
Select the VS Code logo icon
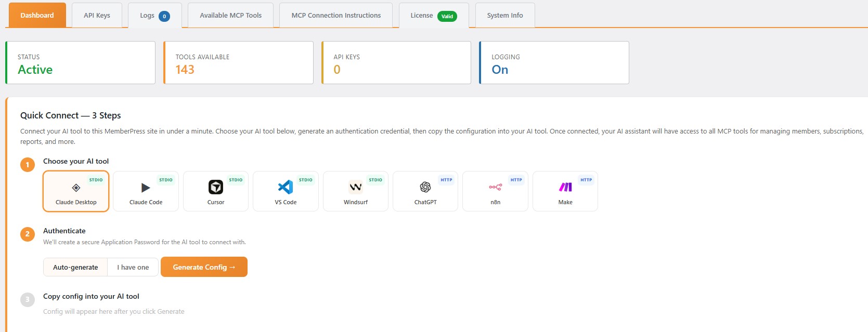286,187
